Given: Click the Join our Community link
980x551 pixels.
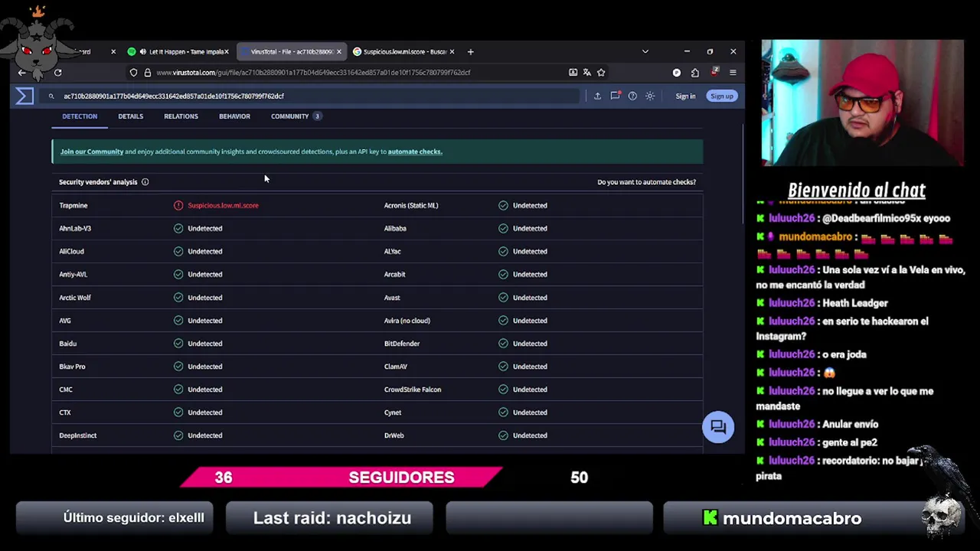Looking at the screenshot, I should (x=92, y=152).
